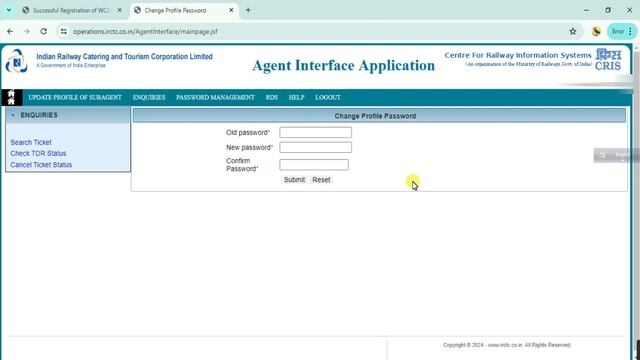
Task: Click the CRIS logo
Action: point(608,60)
